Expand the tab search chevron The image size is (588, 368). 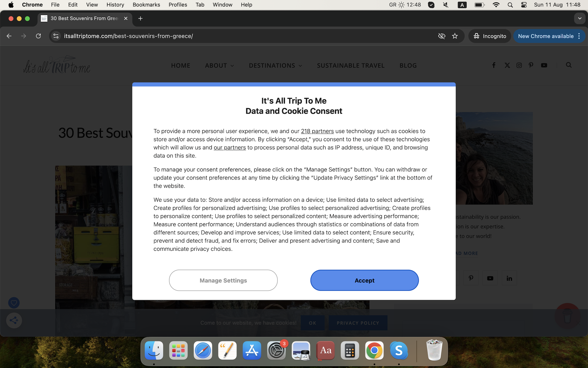pos(580,18)
